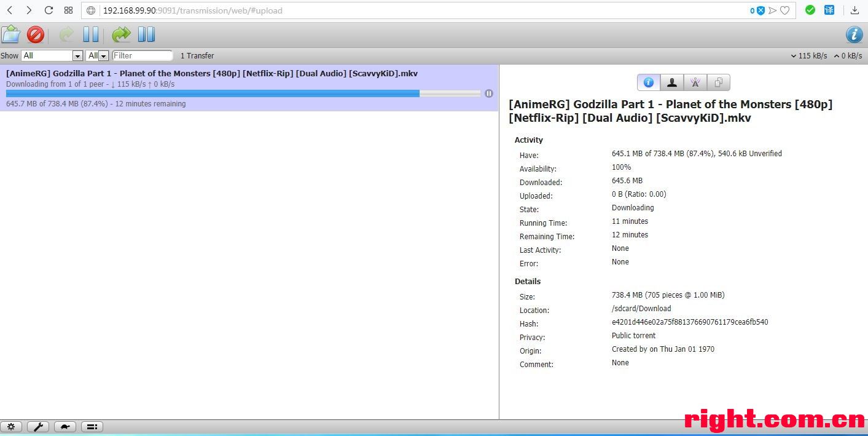Reload the browser page

coord(49,10)
